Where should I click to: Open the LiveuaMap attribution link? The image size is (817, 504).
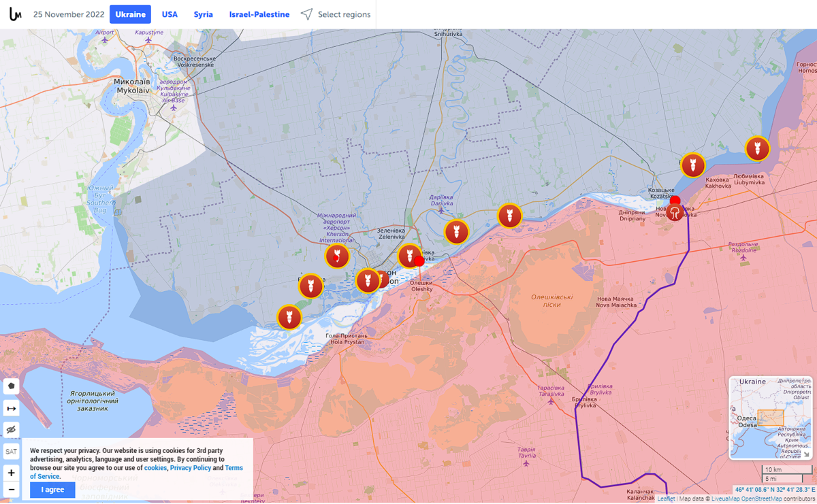pyautogui.click(x=726, y=499)
